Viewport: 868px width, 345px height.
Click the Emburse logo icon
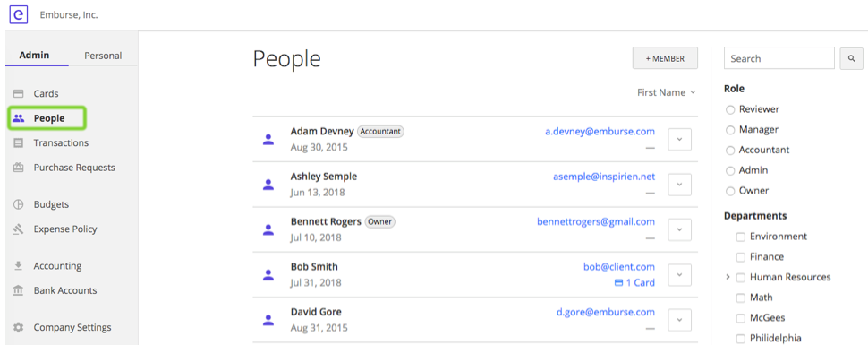(18, 14)
